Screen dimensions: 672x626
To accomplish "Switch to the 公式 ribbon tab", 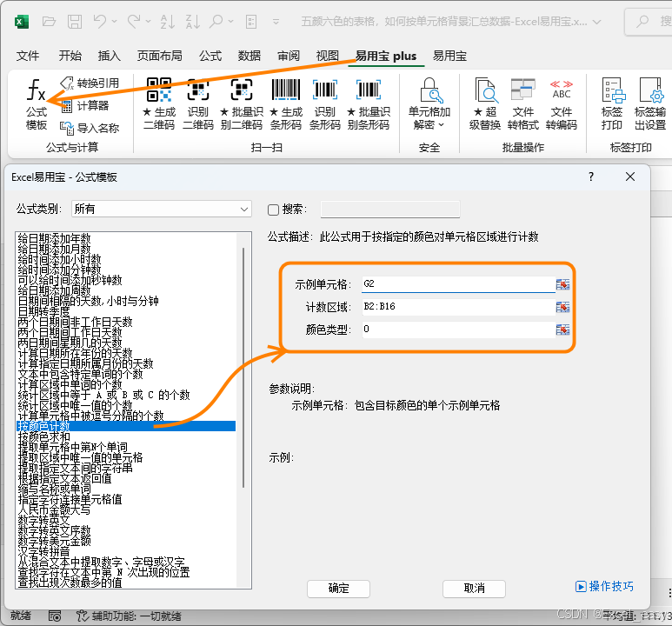I will click(x=210, y=57).
